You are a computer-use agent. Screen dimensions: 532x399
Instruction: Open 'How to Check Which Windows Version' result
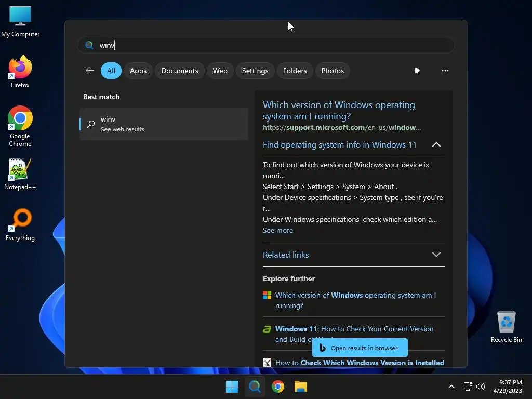pos(360,363)
